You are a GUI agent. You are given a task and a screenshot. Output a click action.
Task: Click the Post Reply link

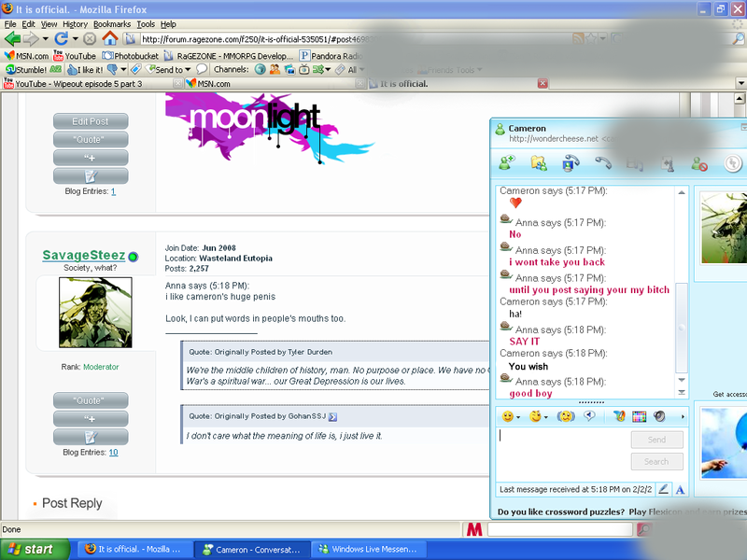pyautogui.click(x=72, y=503)
